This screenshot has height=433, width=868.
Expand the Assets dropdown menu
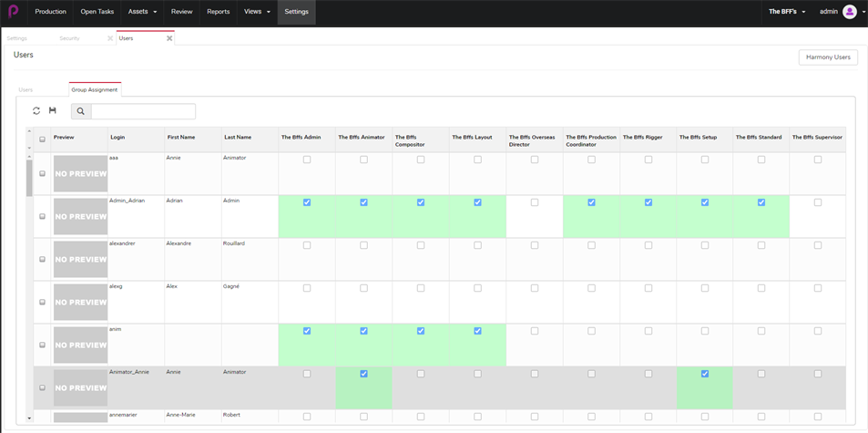142,12
